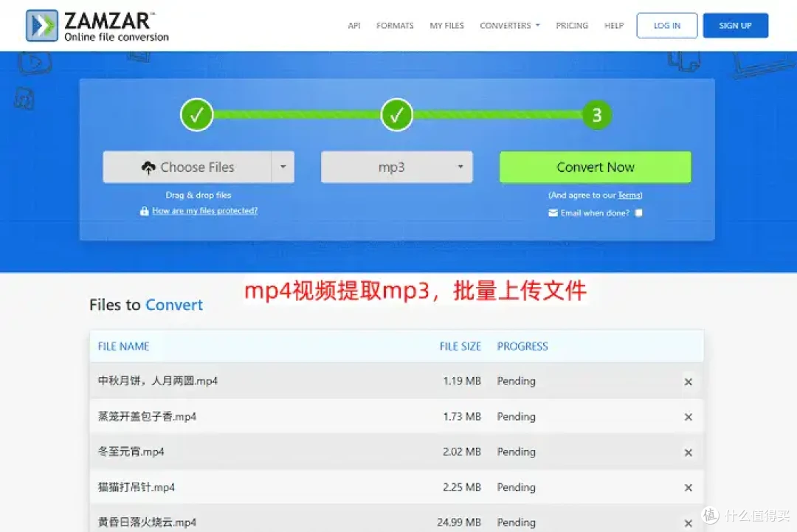Click the Zamzar logo icon
The image size is (797, 532).
tap(41, 25)
